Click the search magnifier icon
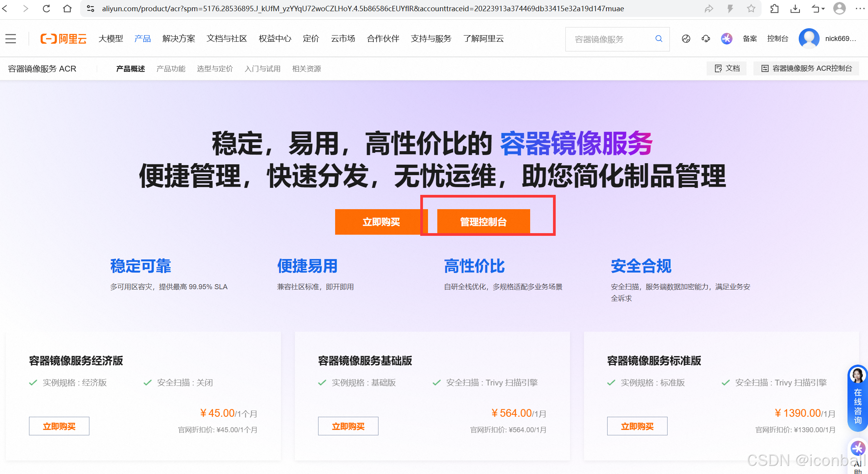The height and width of the screenshot is (474, 868). [x=659, y=39]
